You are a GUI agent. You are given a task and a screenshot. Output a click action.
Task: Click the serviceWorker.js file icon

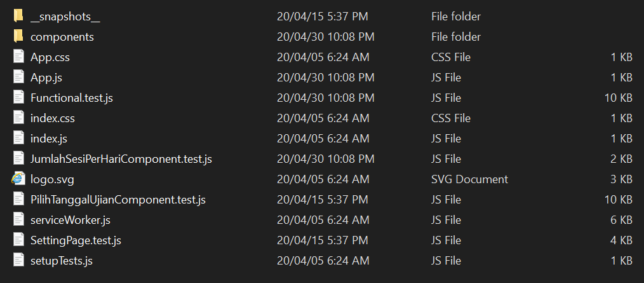click(x=18, y=219)
